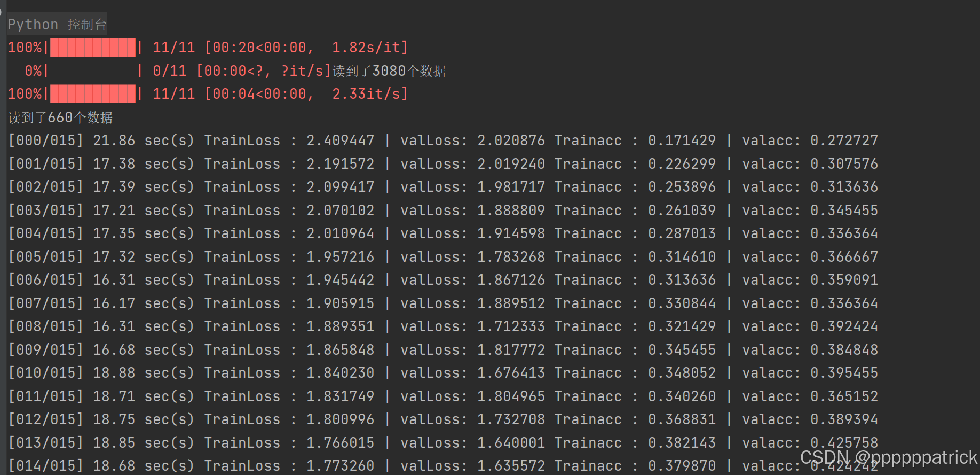Click Trainacc value 0.368831
Viewport: 980px width, 475px height.
tap(682, 419)
